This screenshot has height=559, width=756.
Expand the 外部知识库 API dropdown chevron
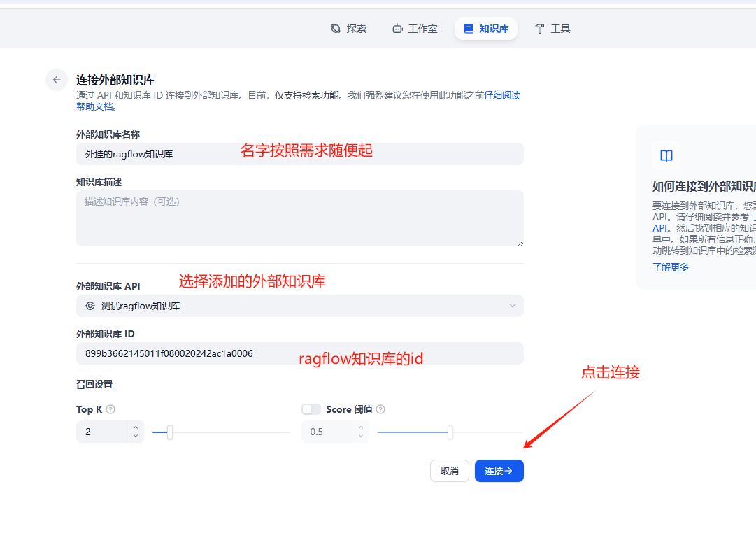point(512,306)
